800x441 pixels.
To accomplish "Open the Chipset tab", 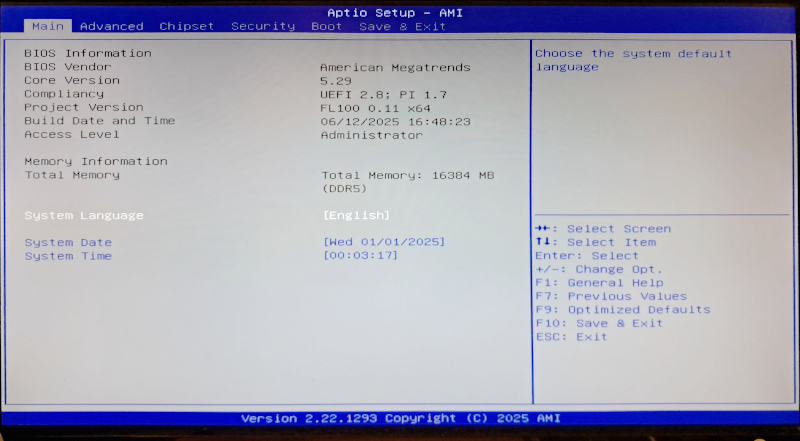I will pos(187,26).
